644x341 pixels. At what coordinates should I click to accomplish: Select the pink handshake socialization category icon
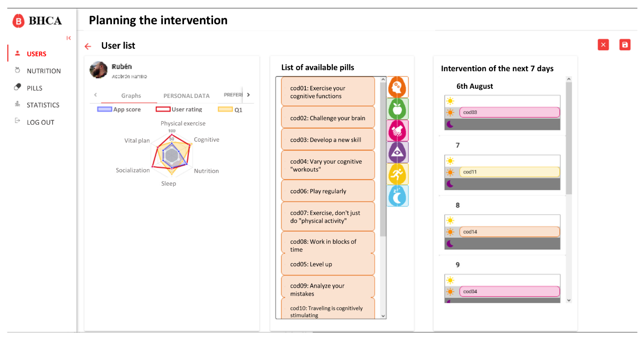click(x=397, y=131)
